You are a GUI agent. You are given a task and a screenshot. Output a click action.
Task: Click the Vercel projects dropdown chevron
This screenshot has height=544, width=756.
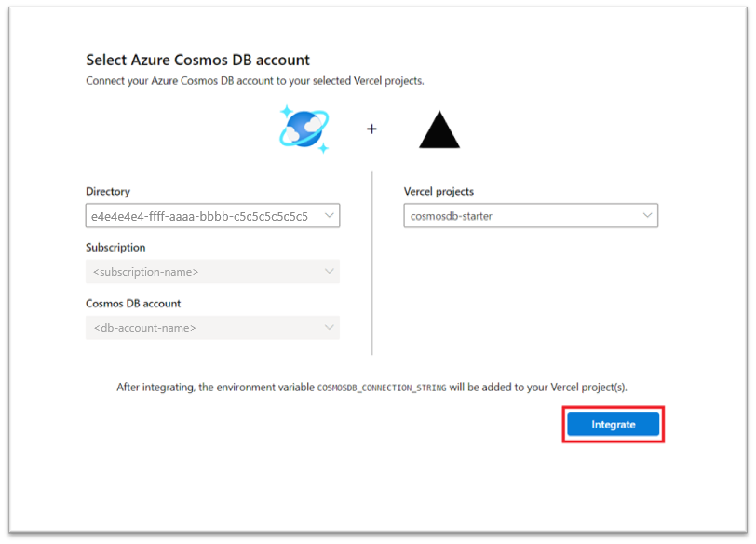click(647, 215)
